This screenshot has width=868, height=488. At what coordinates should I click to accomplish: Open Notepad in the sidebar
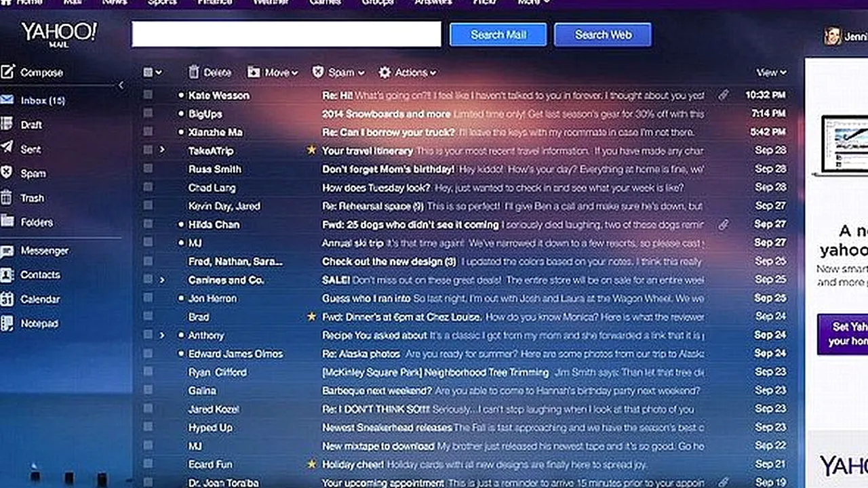39,323
